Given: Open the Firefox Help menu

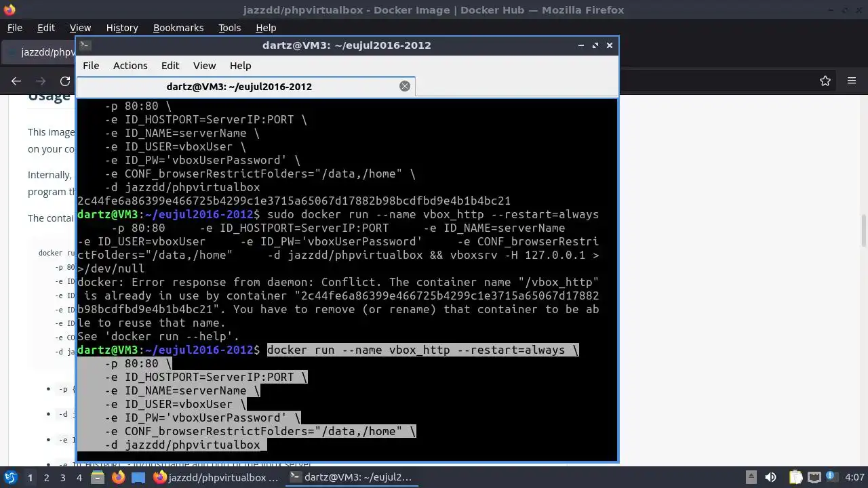Looking at the screenshot, I should coord(266,28).
